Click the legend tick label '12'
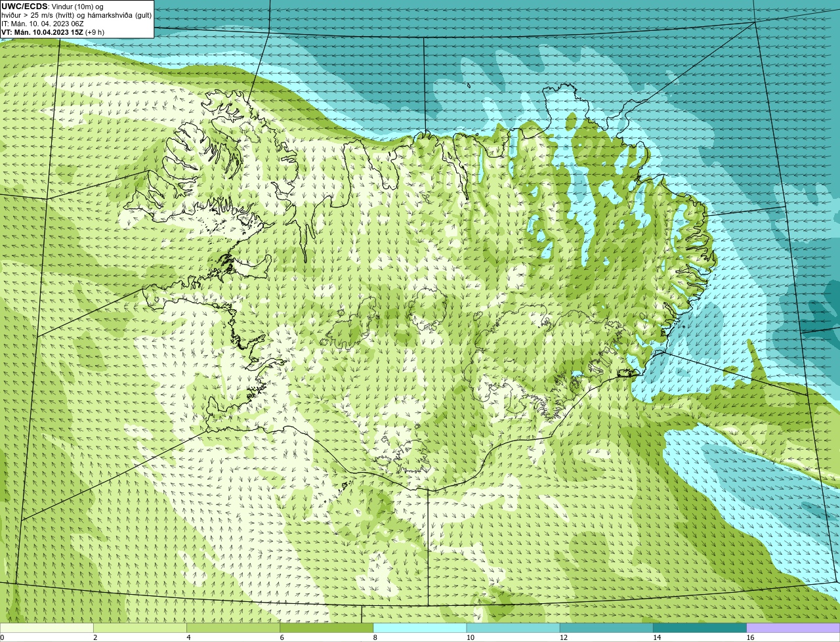 point(564,637)
